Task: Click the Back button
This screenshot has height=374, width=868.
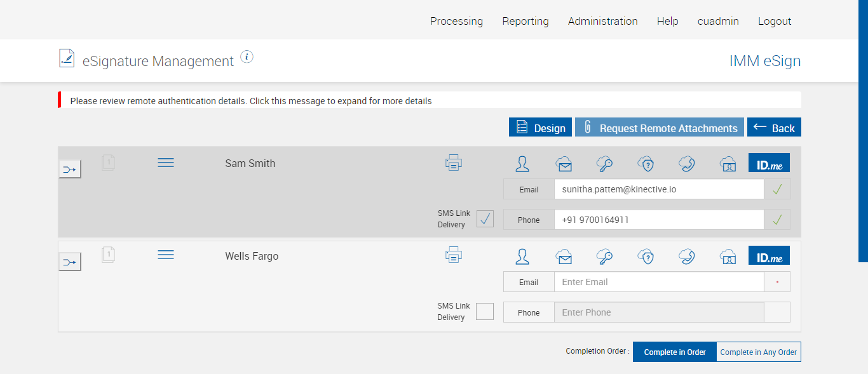Action: click(x=774, y=128)
